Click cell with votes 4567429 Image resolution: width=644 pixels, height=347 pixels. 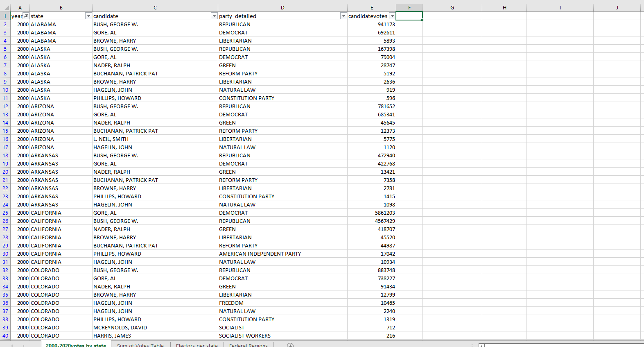372,221
